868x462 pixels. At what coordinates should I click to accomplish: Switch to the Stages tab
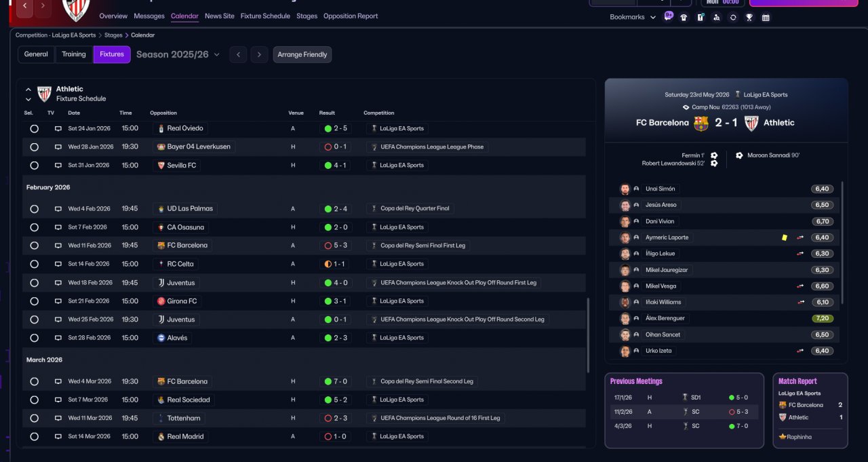307,16
